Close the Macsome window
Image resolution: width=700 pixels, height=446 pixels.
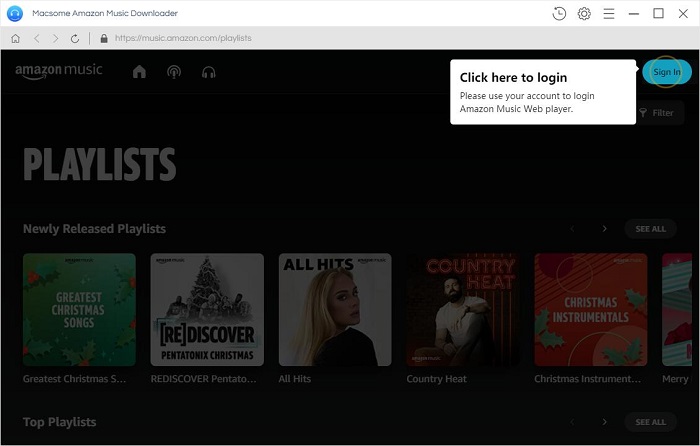click(x=683, y=13)
